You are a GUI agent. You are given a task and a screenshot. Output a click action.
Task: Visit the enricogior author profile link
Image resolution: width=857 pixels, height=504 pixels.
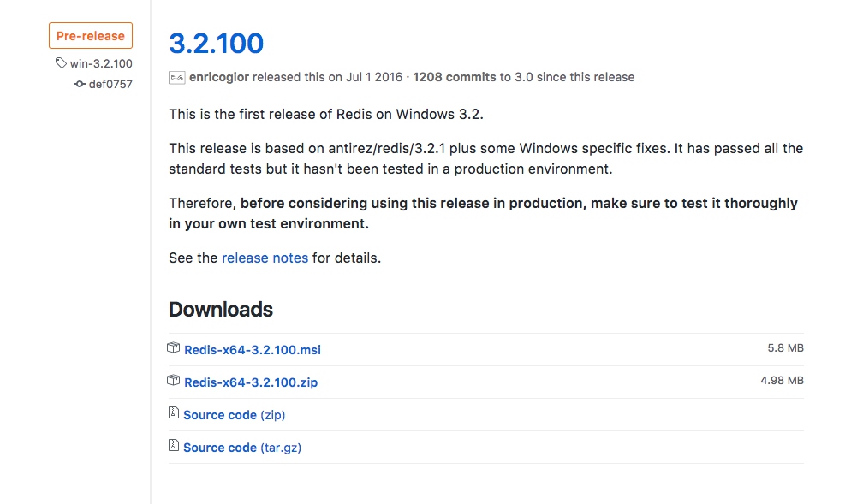[219, 77]
